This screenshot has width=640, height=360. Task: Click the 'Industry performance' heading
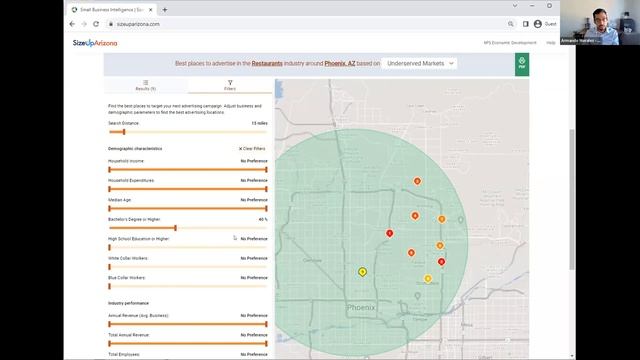pyautogui.click(x=128, y=303)
